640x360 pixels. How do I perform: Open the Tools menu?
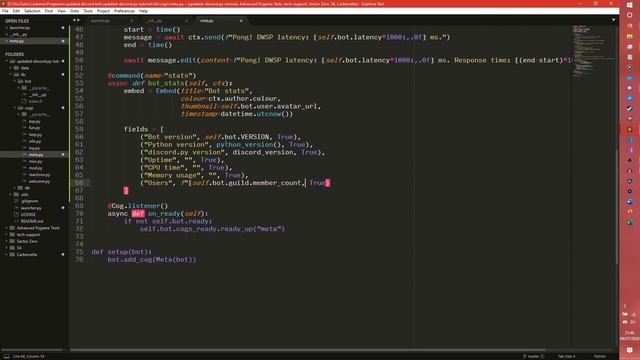click(88, 11)
